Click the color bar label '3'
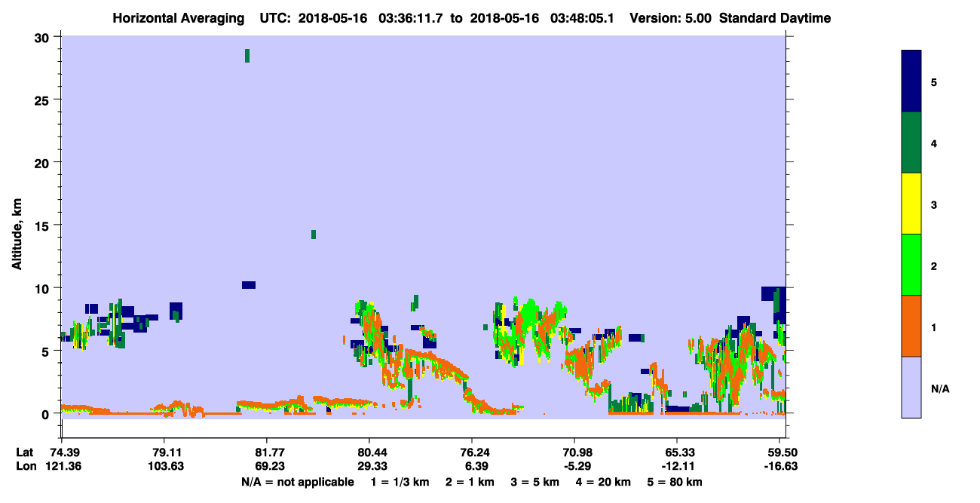 coord(934,204)
